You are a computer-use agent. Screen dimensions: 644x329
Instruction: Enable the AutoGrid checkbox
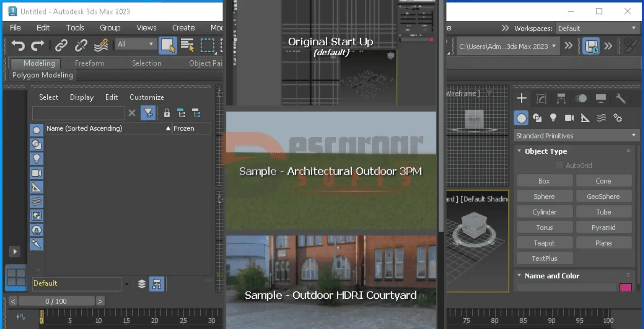point(559,166)
